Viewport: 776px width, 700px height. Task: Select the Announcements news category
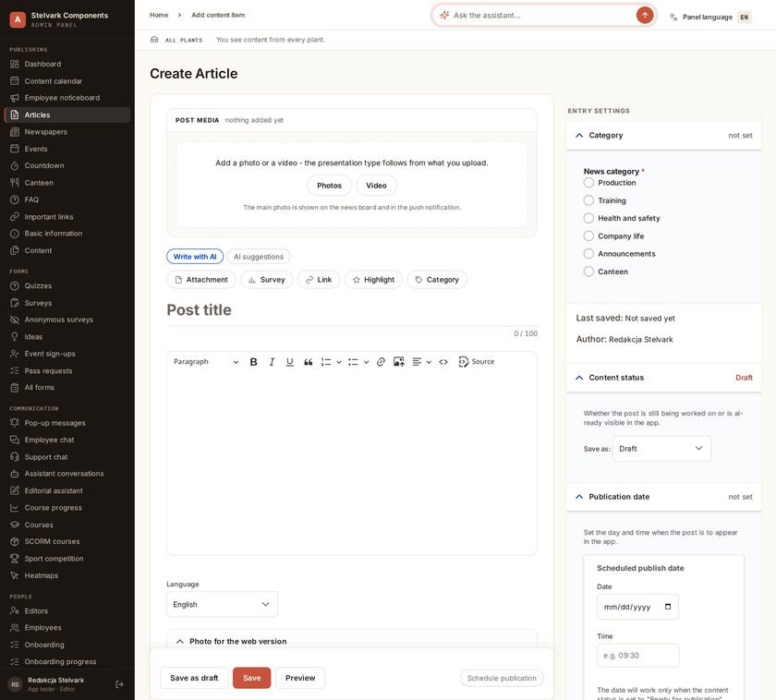(x=588, y=254)
